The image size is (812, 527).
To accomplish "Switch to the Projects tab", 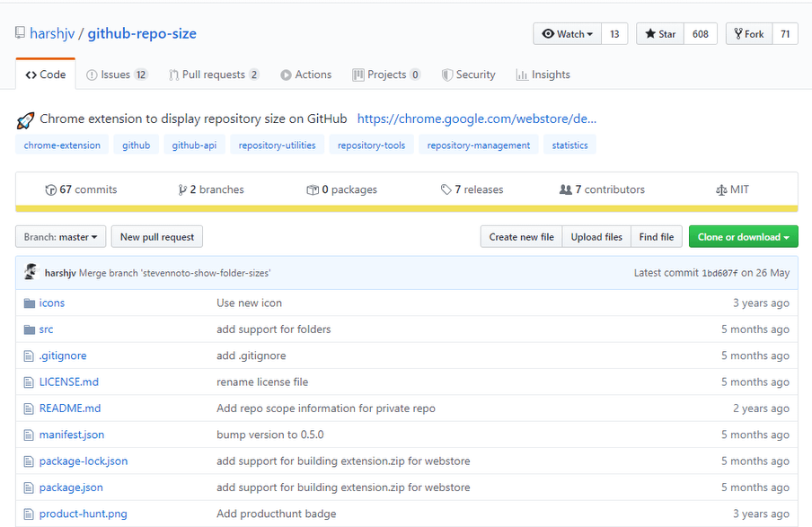I will tap(386, 75).
